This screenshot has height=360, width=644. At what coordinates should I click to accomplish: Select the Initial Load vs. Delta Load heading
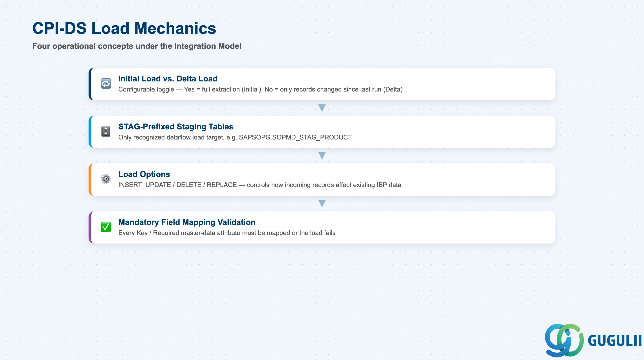pos(168,79)
